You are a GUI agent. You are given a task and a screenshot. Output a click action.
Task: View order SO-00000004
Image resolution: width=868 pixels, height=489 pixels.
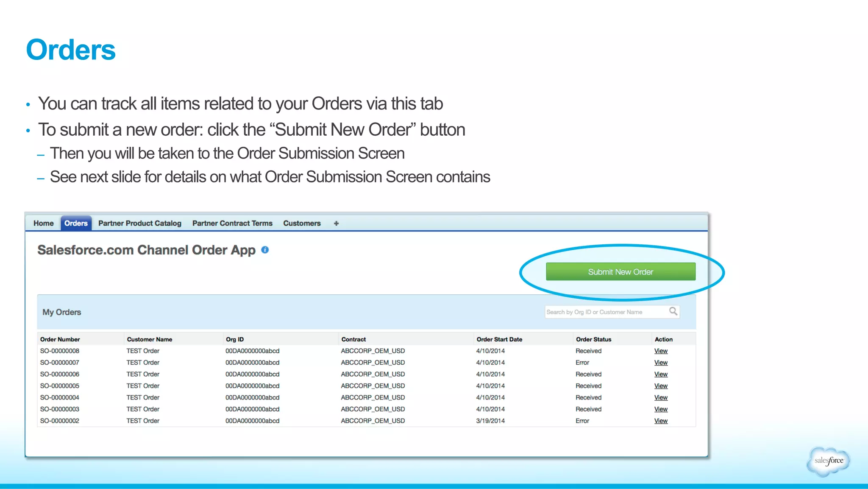[661, 397]
